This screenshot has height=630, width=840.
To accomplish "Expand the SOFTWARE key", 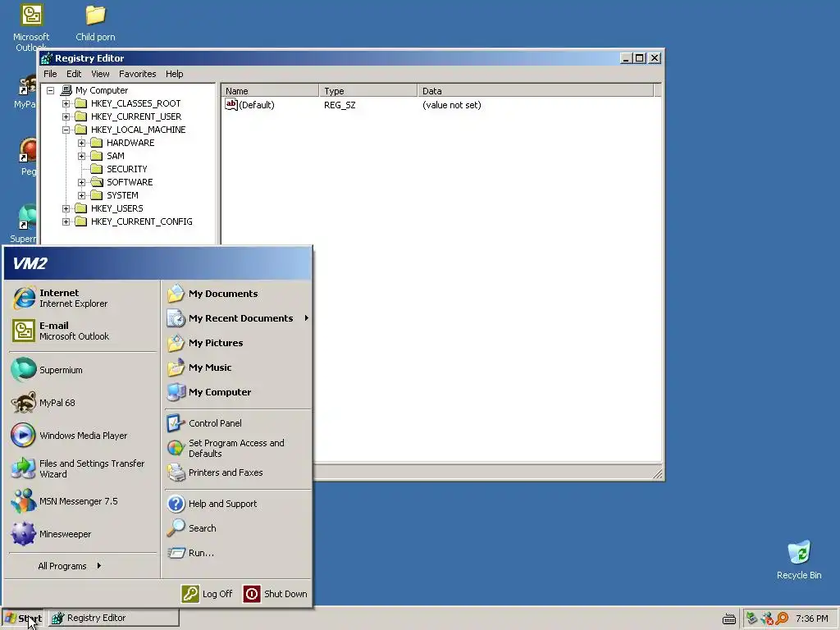I will click(x=81, y=182).
